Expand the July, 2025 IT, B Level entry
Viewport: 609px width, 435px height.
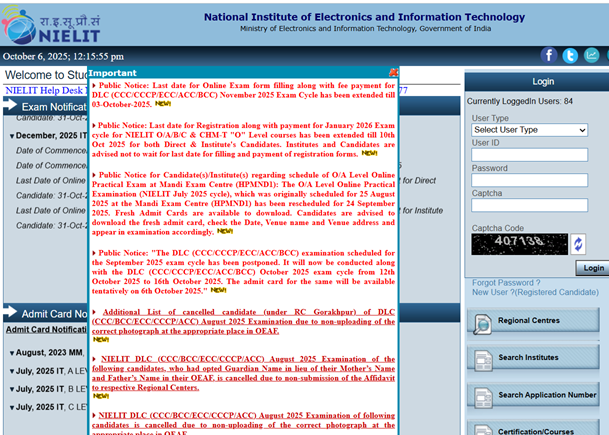click(13, 389)
